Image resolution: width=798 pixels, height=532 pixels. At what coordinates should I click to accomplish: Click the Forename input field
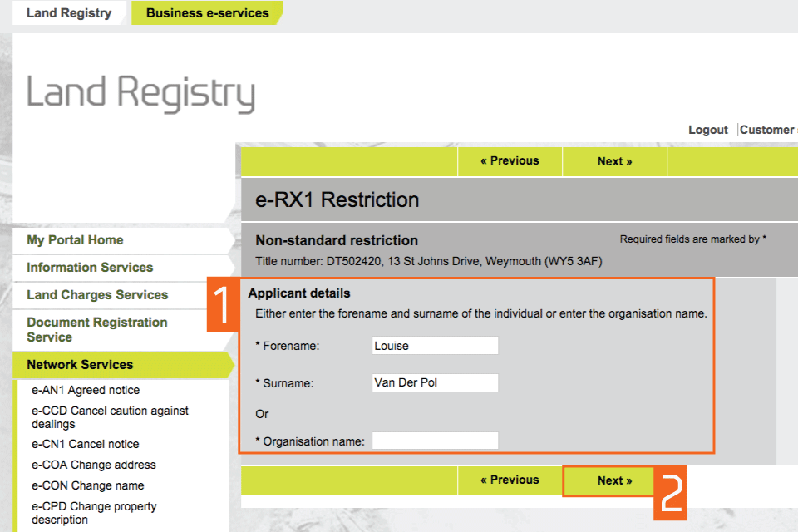coord(435,346)
